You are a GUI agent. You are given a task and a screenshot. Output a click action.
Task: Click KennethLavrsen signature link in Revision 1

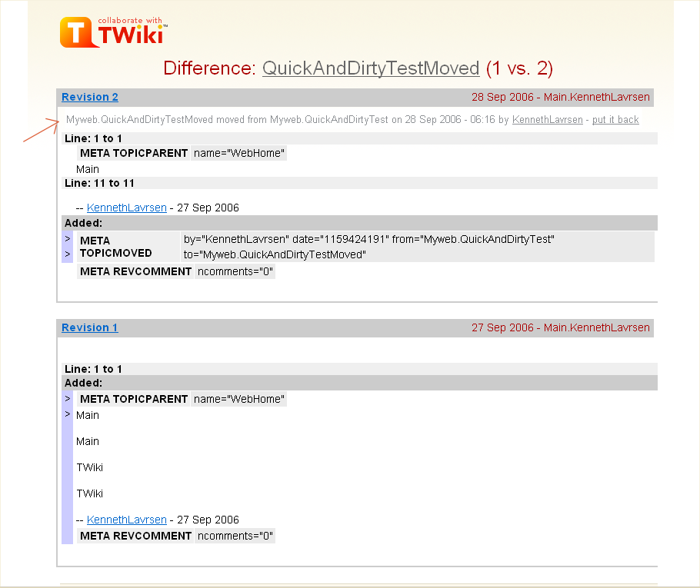pyautogui.click(x=126, y=520)
